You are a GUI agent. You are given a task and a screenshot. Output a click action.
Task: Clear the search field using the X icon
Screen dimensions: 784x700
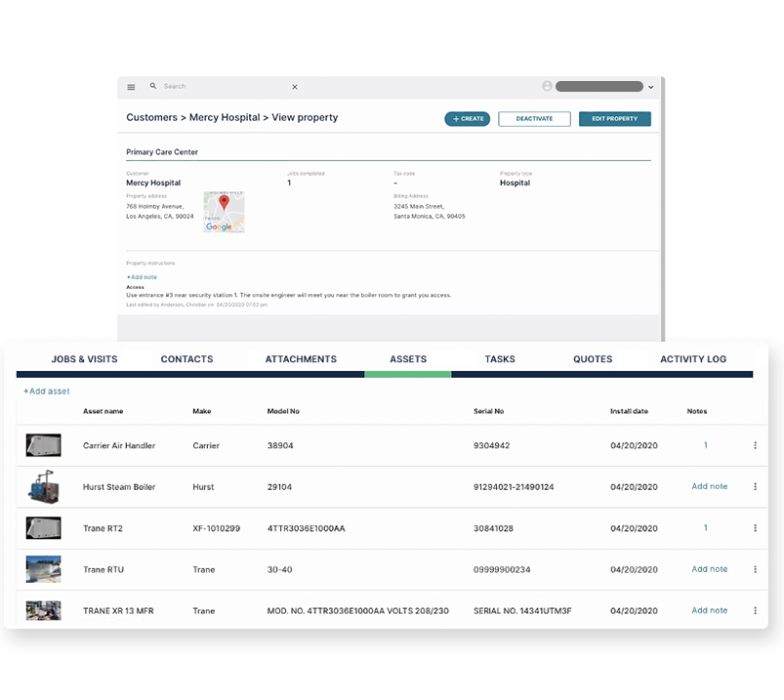point(295,86)
